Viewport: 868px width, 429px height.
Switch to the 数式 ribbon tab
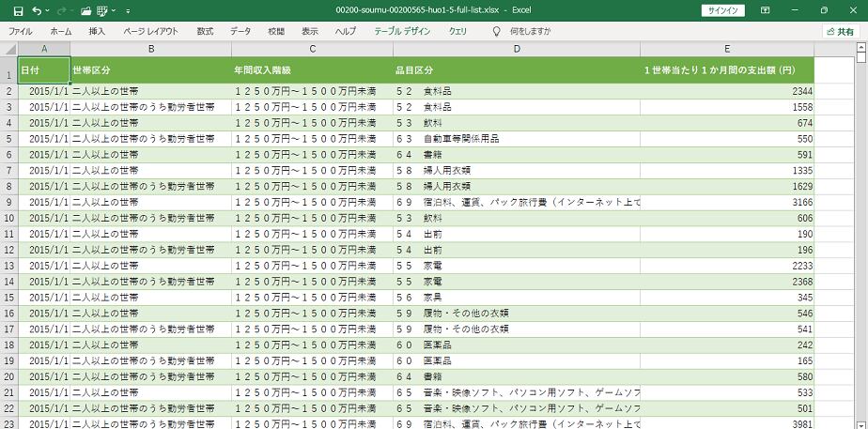click(x=205, y=31)
